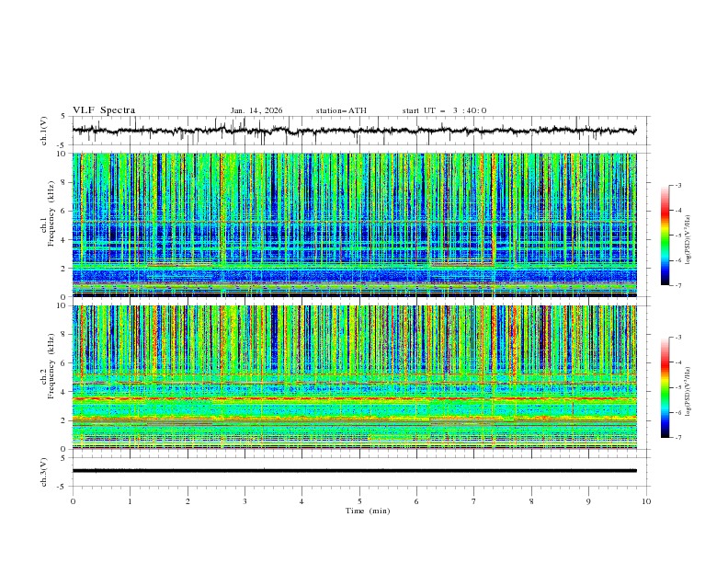The width and height of the screenshot is (728, 563).
Task: Click the "ch.1(V)" waveform axis label
Action: [44, 131]
